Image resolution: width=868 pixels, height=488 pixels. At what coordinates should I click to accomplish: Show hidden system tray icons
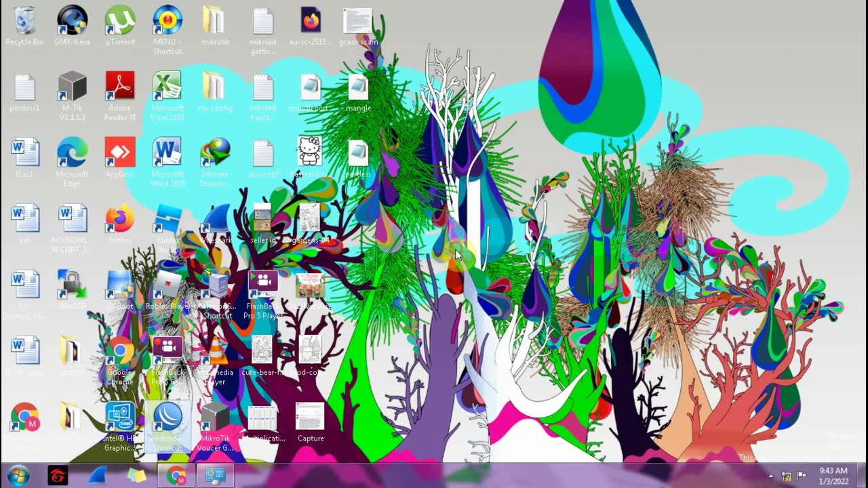(x=770, y=476)
